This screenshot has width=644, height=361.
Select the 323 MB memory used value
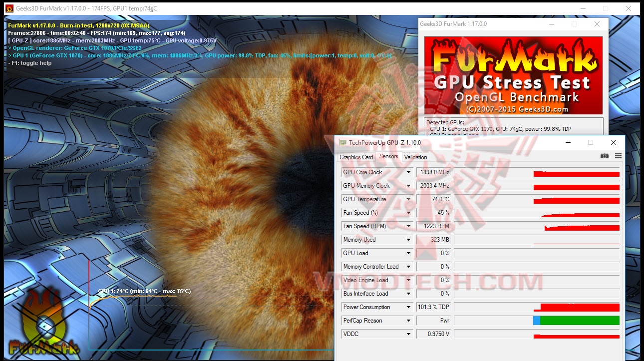pyautogui.click(x=434, y=240)
